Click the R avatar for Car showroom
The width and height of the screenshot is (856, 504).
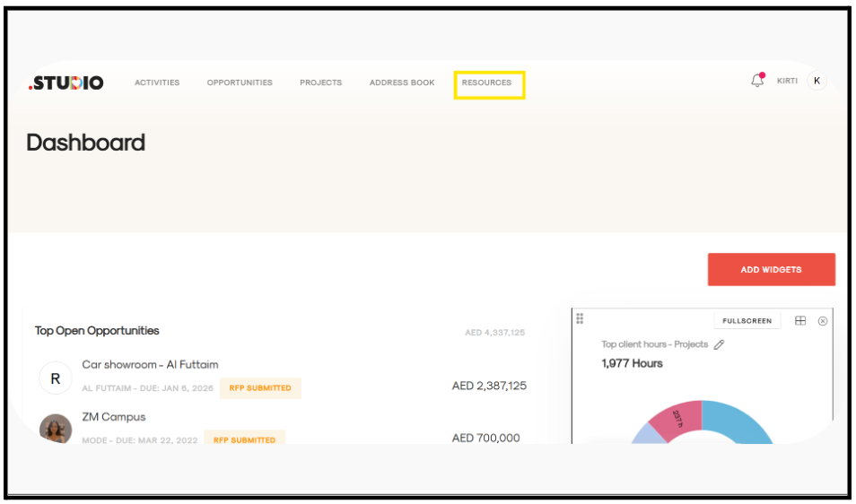click(55, 379)
